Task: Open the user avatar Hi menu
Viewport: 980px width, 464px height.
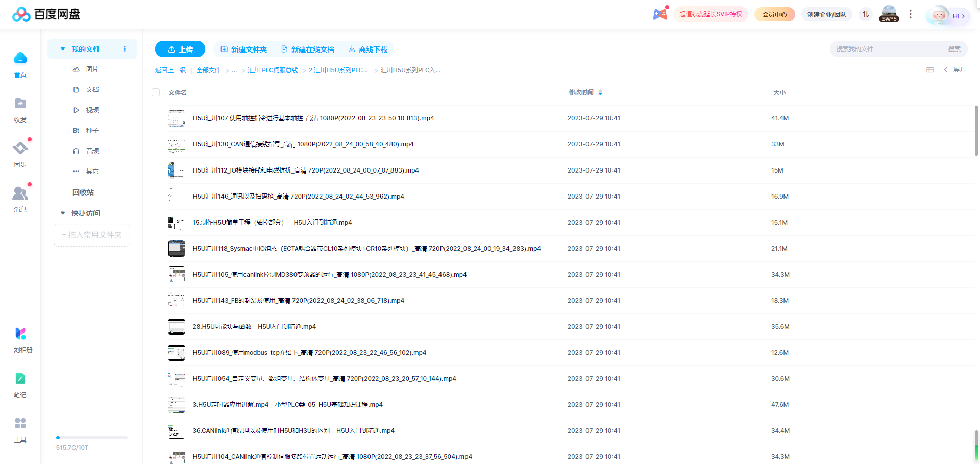Action: (948, 15)
